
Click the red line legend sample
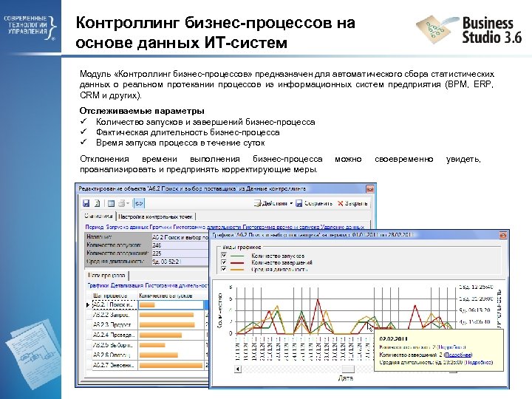237,262
